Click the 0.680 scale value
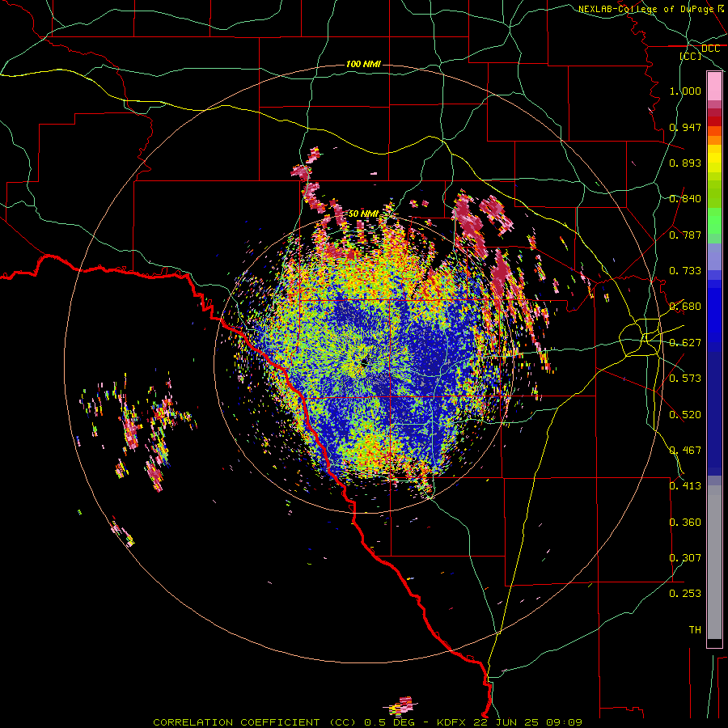The height and width of the screenshot is (728, 728). click(x=685, y=307)
